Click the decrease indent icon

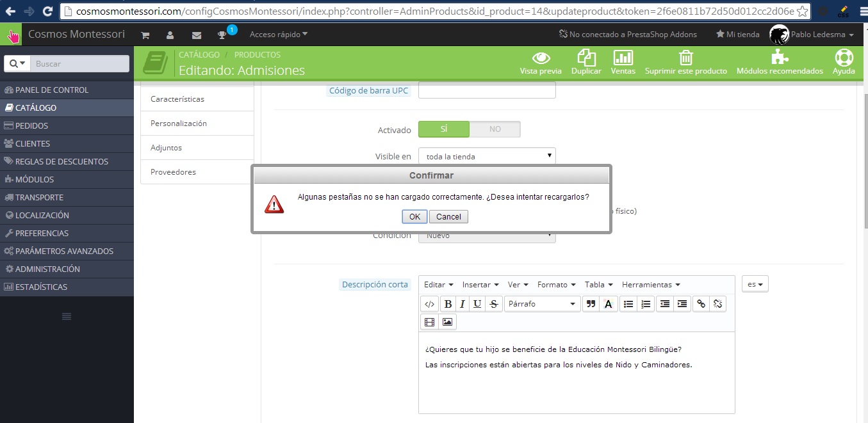[665, 304]
